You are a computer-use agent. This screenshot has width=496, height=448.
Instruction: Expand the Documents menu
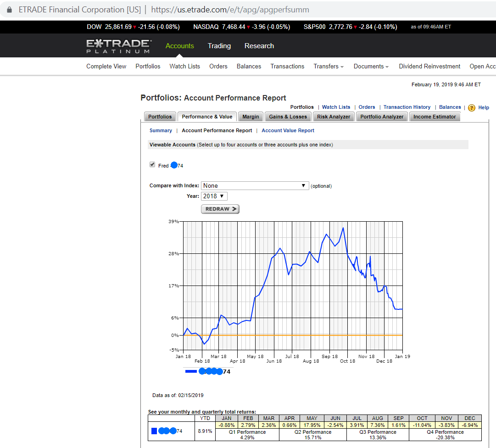click(x=371, y=67)
